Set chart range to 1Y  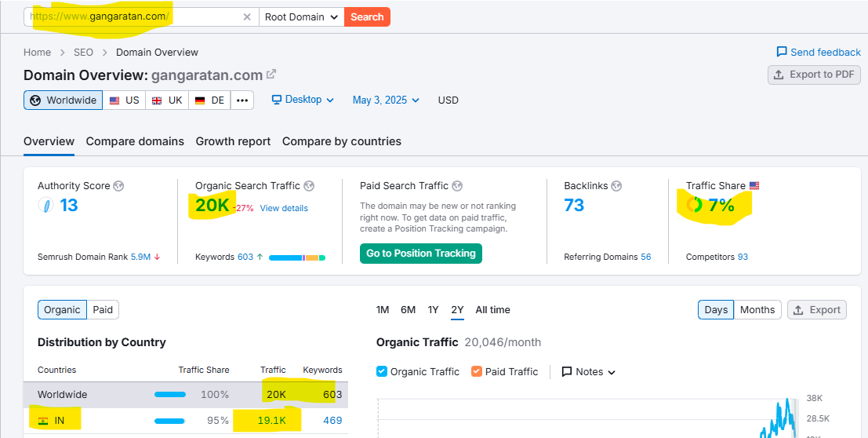click(433, 310)
